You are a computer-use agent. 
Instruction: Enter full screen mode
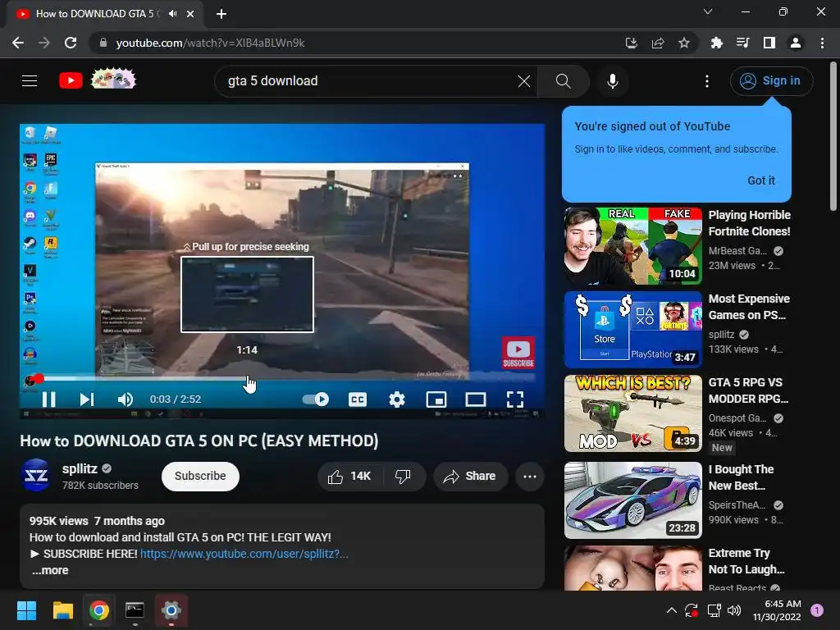515,399
